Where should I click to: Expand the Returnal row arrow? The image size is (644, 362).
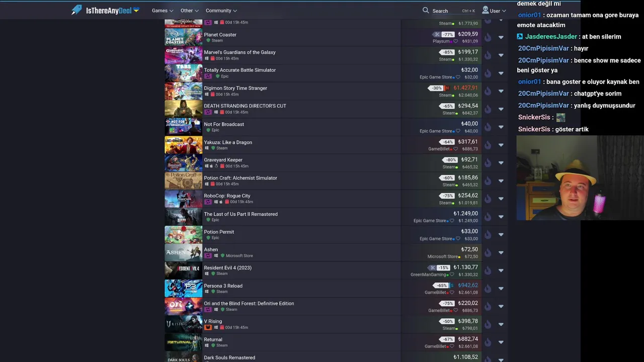(501, 342)
